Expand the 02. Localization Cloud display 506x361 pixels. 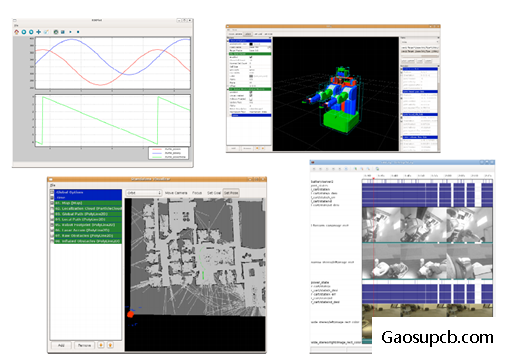(52, 208)
